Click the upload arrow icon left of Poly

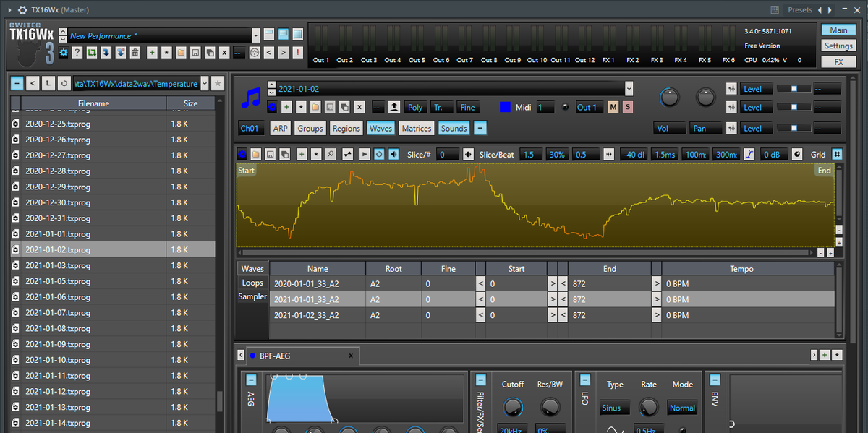[394, 107]
